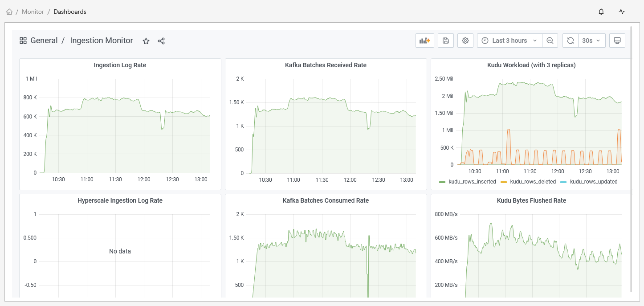
Task: Open the Kudu Bytes Flushed Rate panel menu
Action: [532, 200]
